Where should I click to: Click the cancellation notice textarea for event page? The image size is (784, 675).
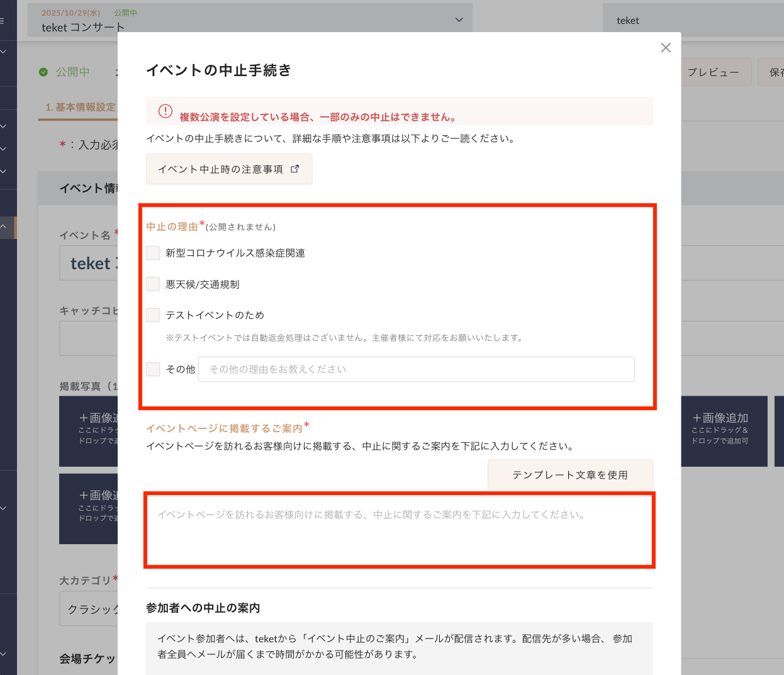(x=400, y=530)
